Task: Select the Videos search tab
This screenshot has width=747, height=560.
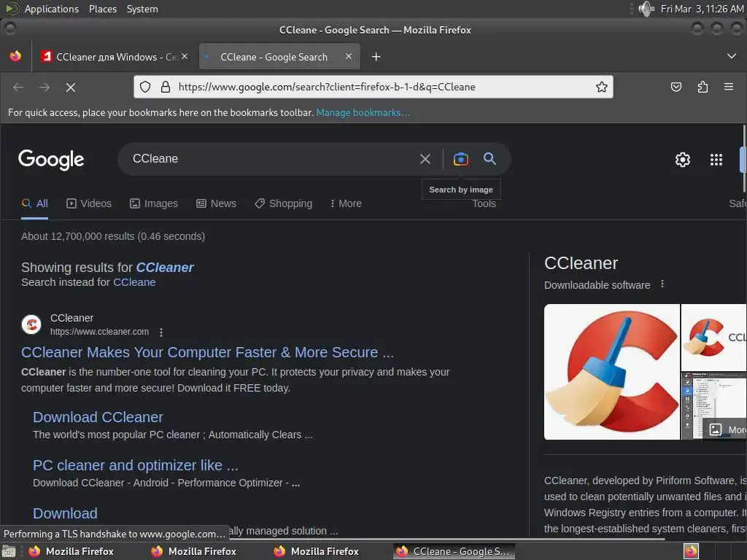Action: (89, 204)
